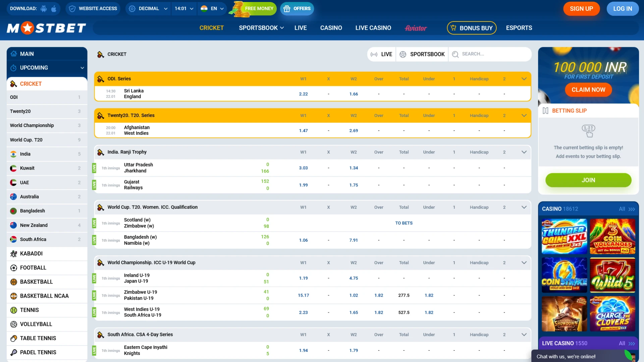
Task: Switch to the LIVE events view
Action: (x=381, y=54)
